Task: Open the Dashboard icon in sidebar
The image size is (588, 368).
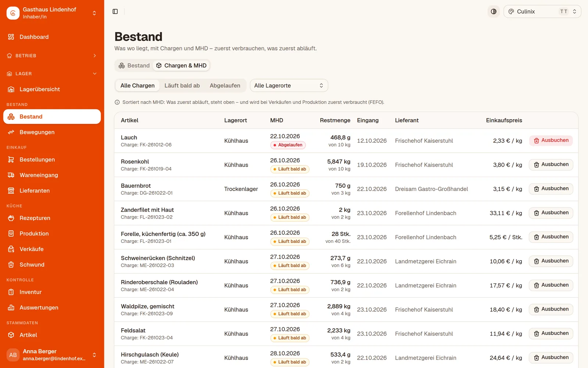Action: pos(11,37)
